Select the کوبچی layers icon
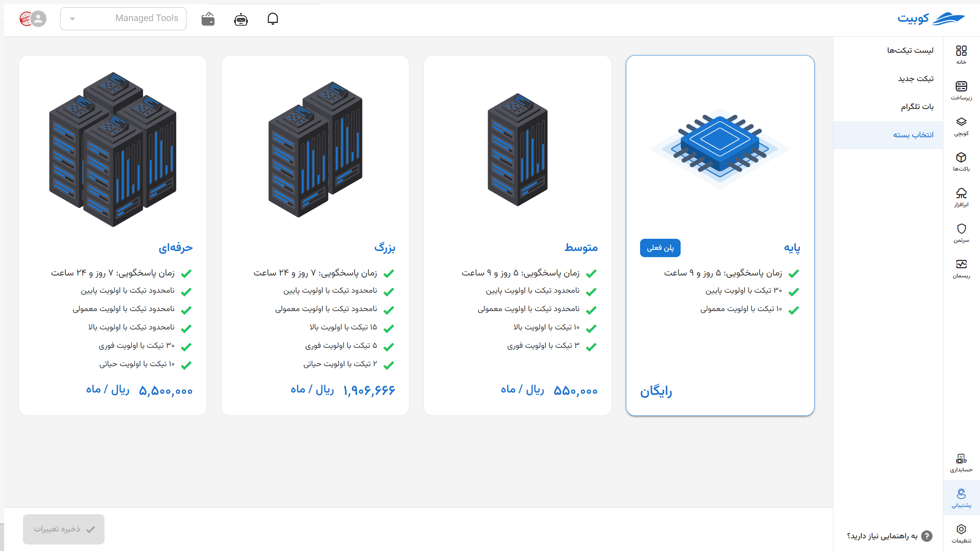 tap(961, 126)
